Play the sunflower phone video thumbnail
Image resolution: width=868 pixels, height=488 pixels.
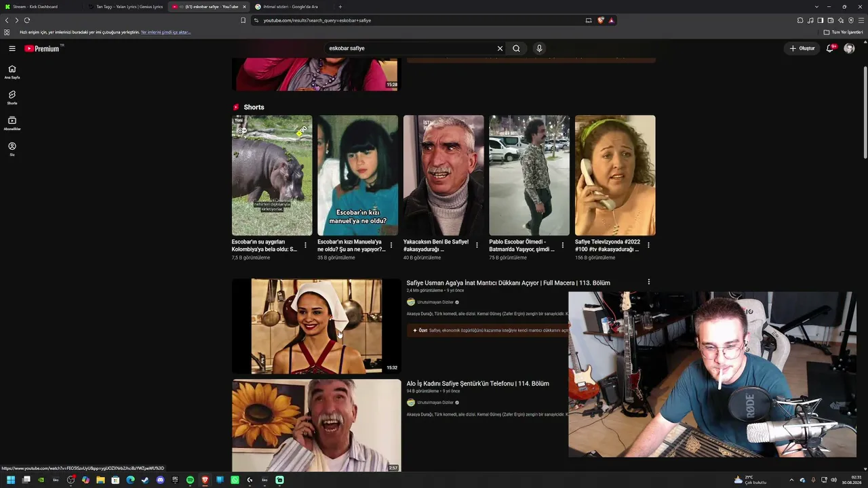tap(317, 426)
